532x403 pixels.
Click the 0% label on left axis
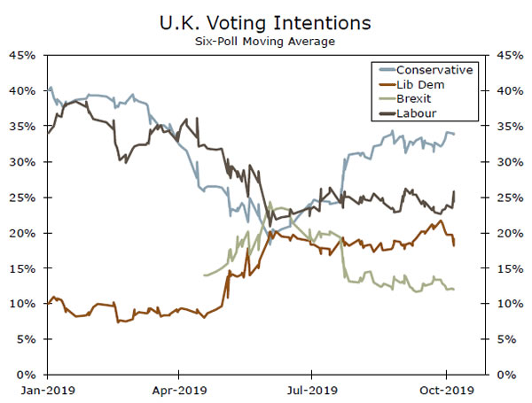24,375
